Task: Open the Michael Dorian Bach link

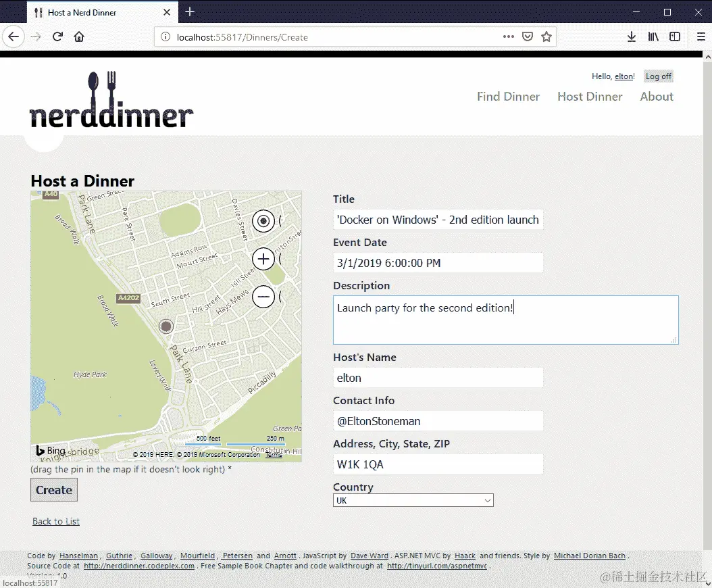Action: click(590, 556)
